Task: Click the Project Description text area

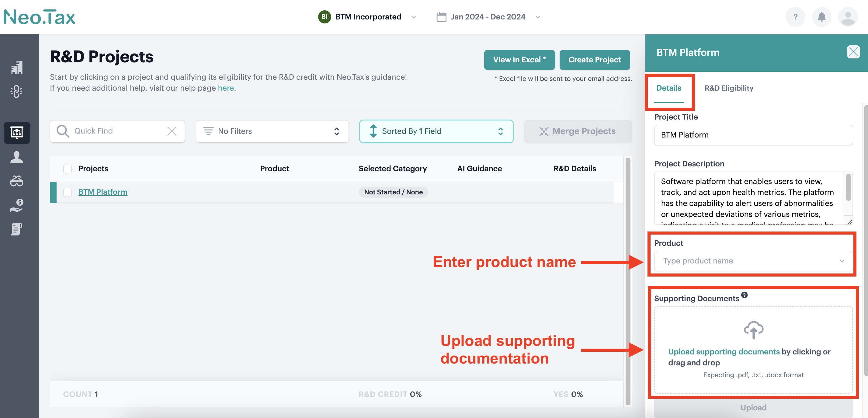Action: coord(750,198)
